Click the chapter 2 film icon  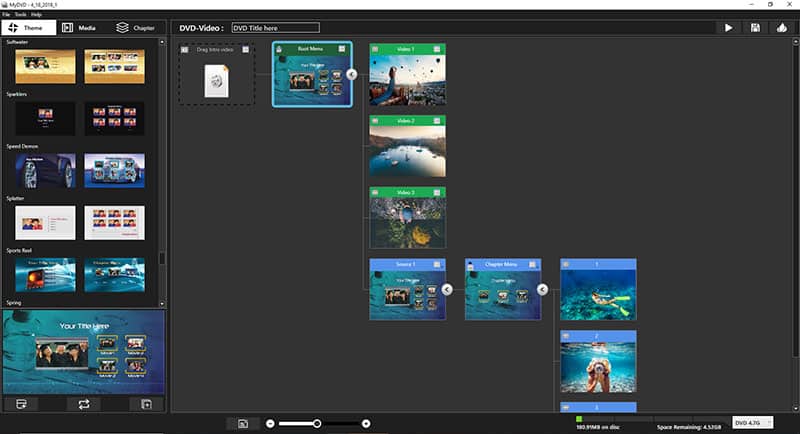coord(565,336)
